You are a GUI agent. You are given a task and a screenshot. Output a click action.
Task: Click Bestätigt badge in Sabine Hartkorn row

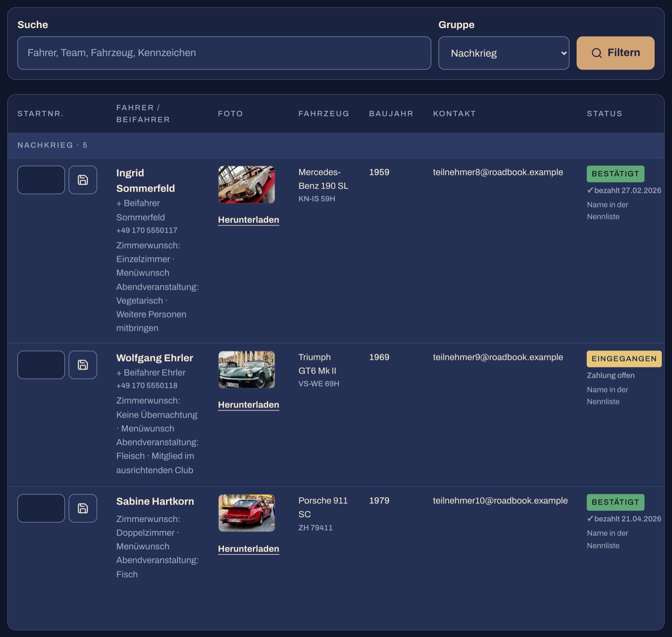click(x=615, y=502)
